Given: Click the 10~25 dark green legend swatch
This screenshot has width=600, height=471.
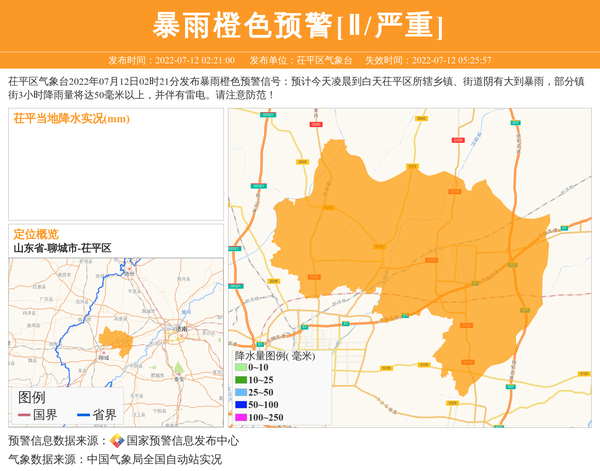Looking at the screenshot, I should click(240, 381).
